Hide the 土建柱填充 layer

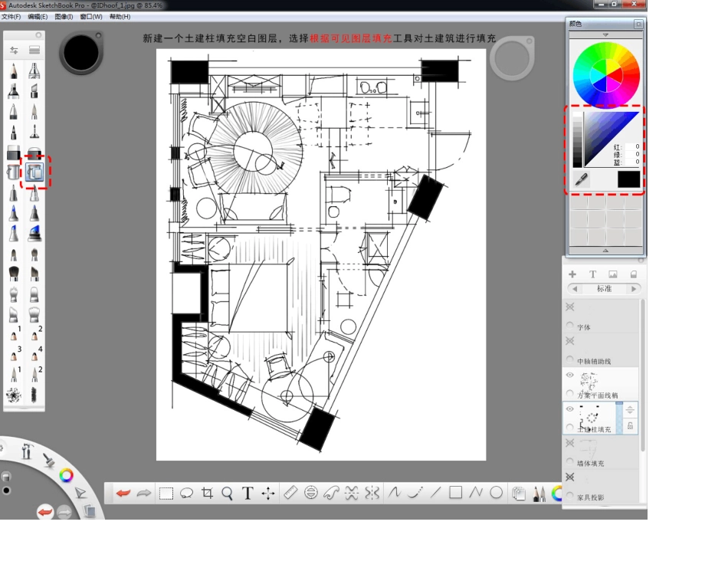569,409
